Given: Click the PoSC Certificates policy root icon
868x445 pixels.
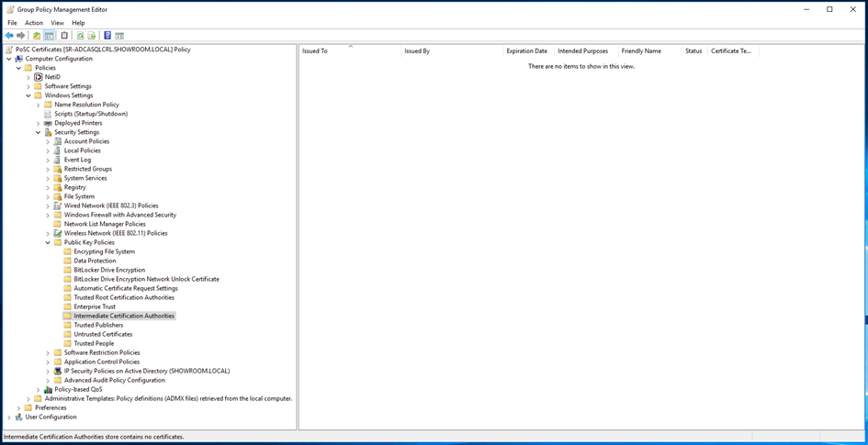Looking at the screenshot, I should click(9, 50).
